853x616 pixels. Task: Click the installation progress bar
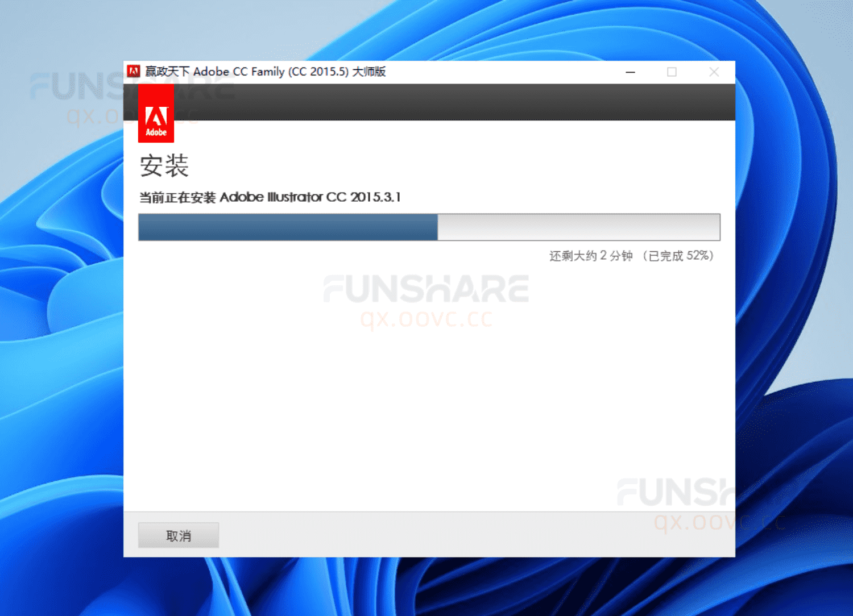(x=429, y=227)
